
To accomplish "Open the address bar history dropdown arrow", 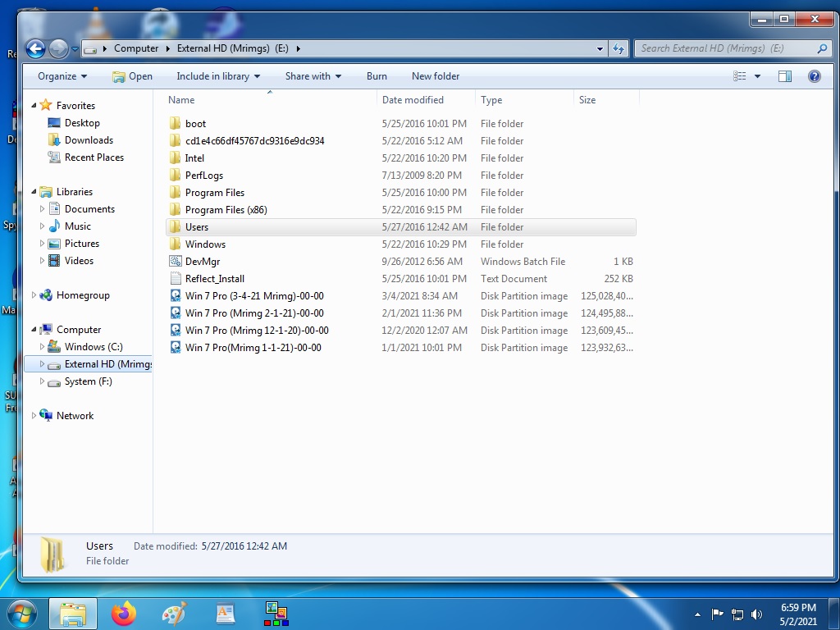I will coord(600,48).
